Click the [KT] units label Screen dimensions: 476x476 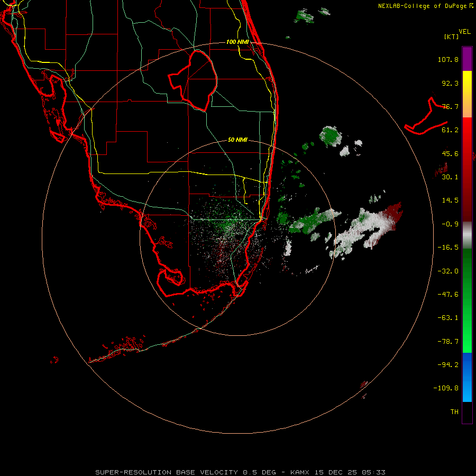[x=451, y=36]
